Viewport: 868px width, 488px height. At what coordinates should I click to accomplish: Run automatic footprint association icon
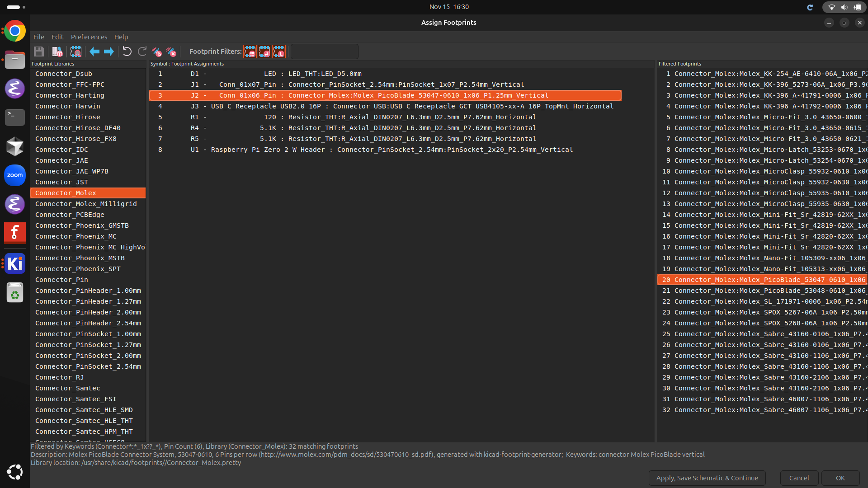pos(157,52)
